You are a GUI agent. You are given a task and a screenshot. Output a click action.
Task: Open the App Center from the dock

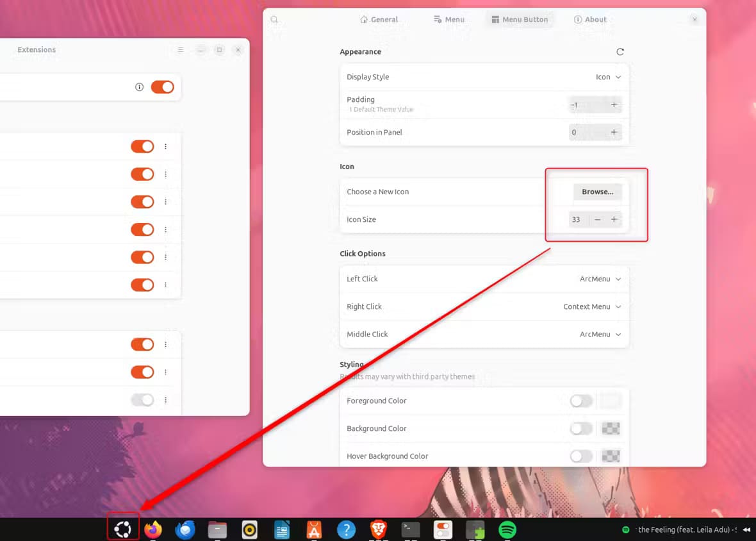coord(314,529)
